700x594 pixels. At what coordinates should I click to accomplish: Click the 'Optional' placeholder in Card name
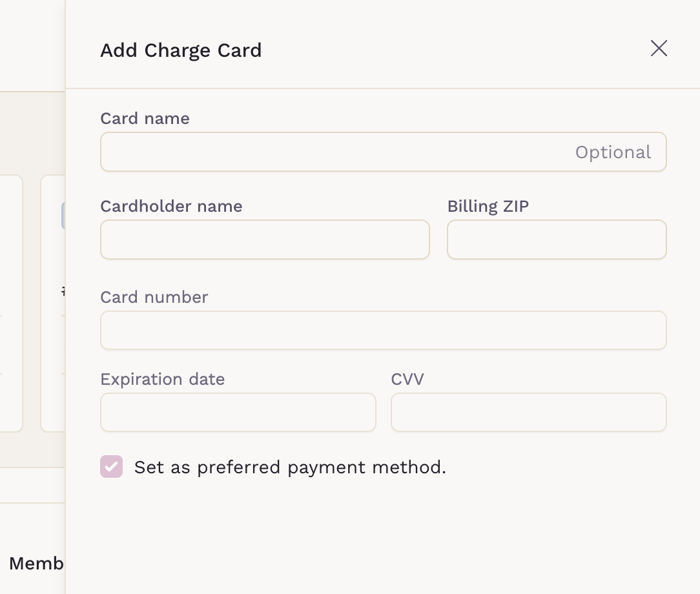tap(613, 152)
